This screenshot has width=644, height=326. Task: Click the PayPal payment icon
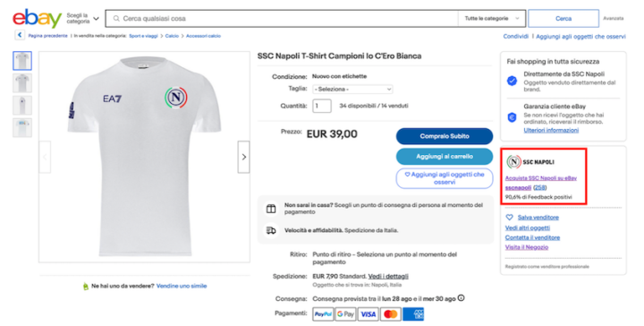click(323, 314)
